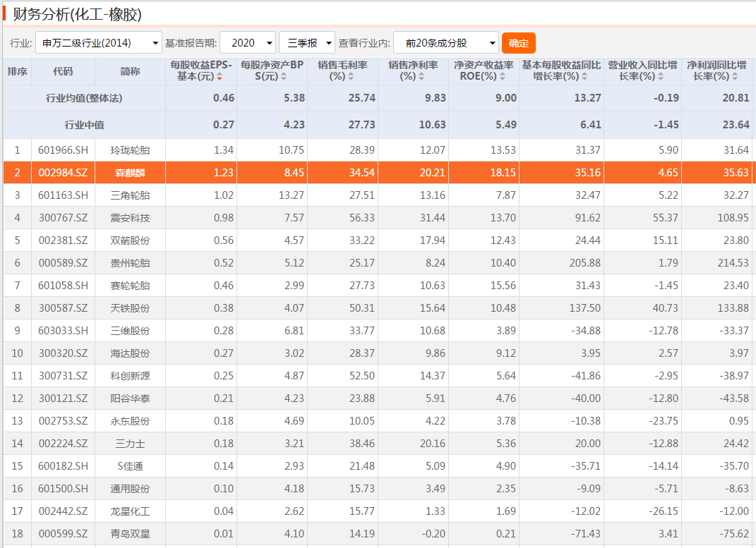Screen dimensions: 756x548
Task: Click the 简称 column header
Action: pyautogui.click(x=130, y=71)
